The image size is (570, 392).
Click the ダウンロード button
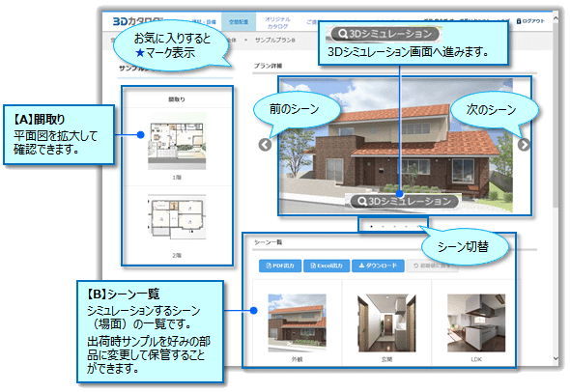[x=378, y=266]
